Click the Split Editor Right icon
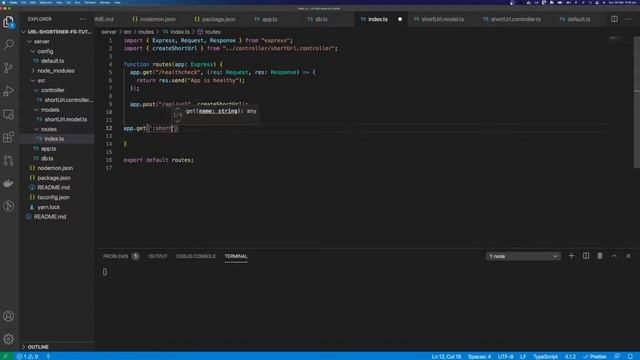Screen dimensions: 640x360 [614, 19]
